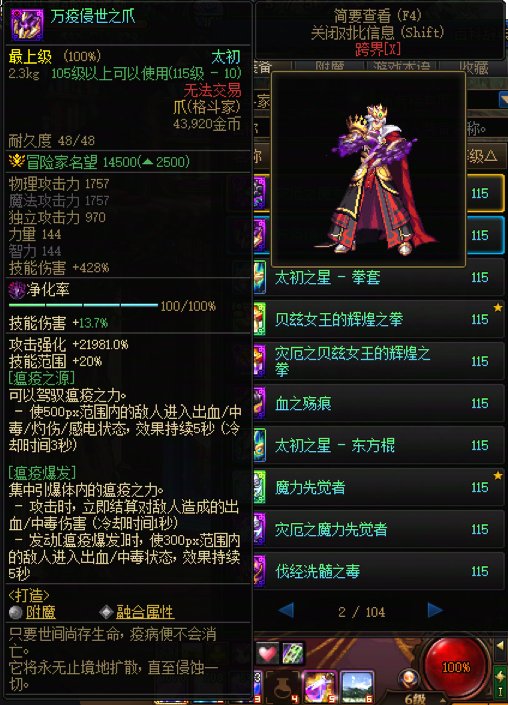Open the 融合属性 link

(x=145, y=612)
